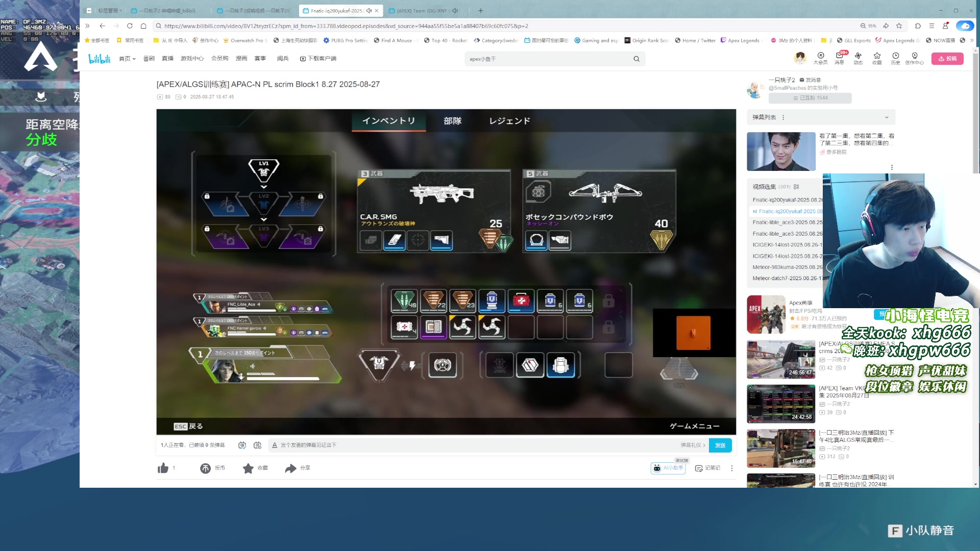Select episode ICIGEKI-14lost-2025.08.26-1
Image resolution: width=980 pixels, height=551 pixels.
[787, 245]
